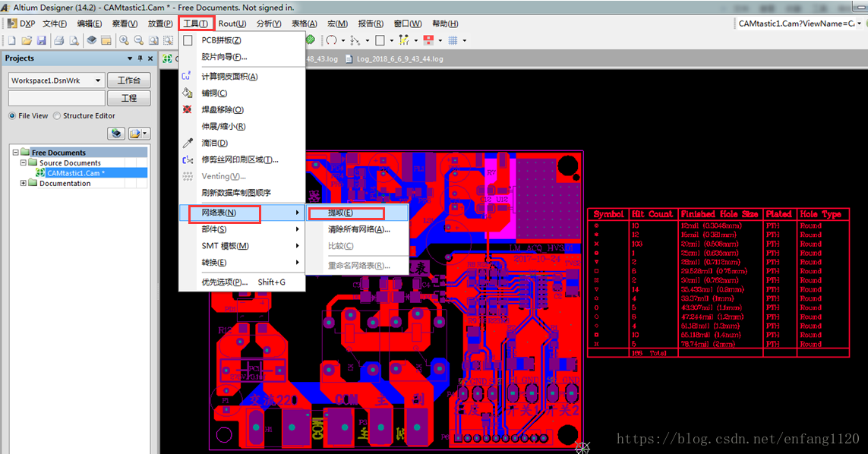
Task: Open 转换(E) submenu
Action: (x=242, y=263)
